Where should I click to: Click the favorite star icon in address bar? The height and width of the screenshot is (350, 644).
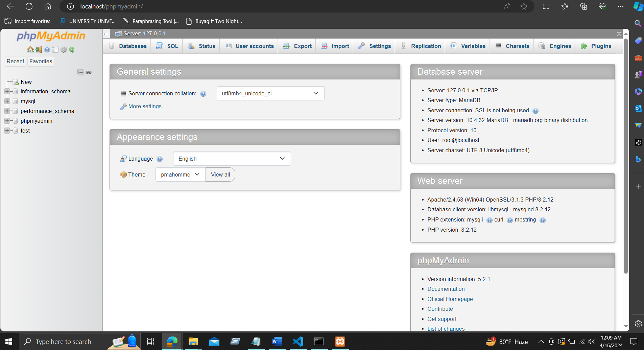coord(524,6)
